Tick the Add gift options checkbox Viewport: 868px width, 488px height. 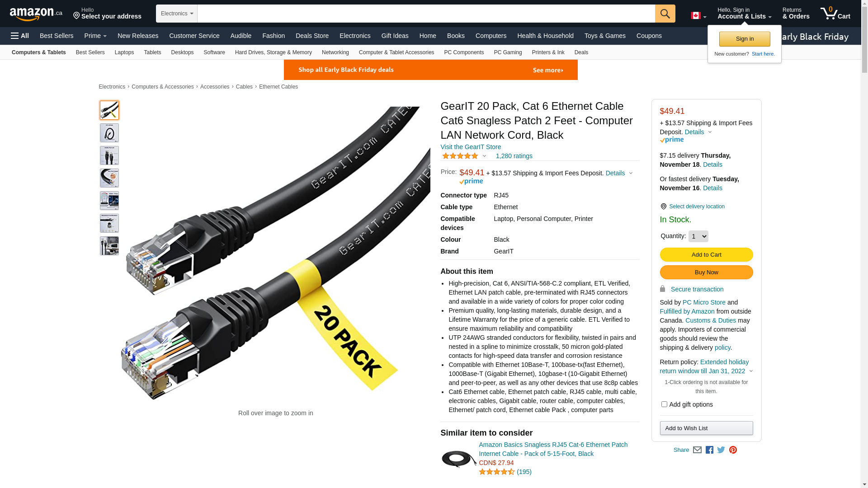coord(664,404)
